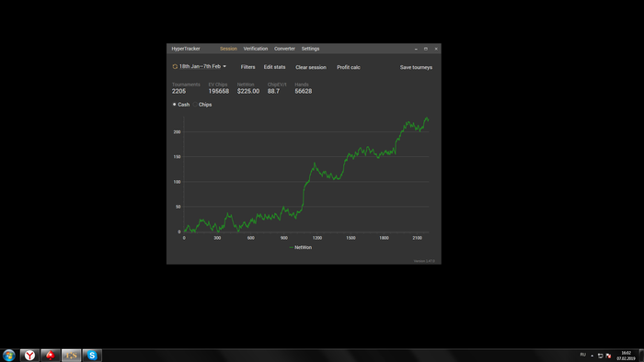Minimize the HyperTracker window

tap(416, 49)
